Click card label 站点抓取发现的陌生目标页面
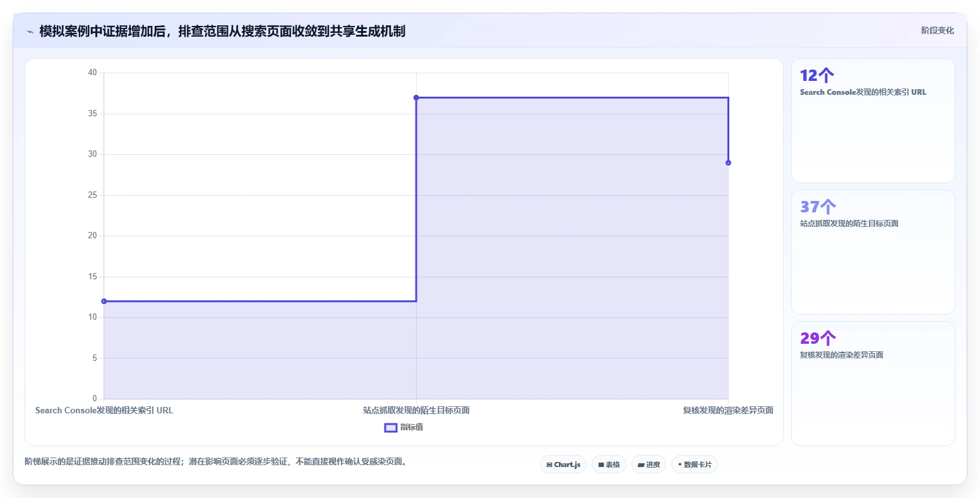This screenshot has width=980, height=498. 849,224
